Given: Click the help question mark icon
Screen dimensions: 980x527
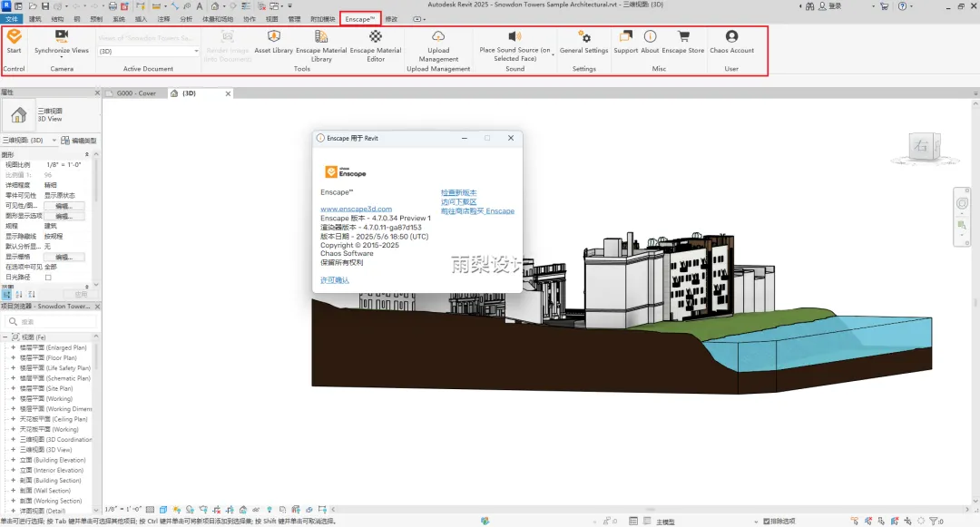Looking at the screenshot, I should point(902,6).
